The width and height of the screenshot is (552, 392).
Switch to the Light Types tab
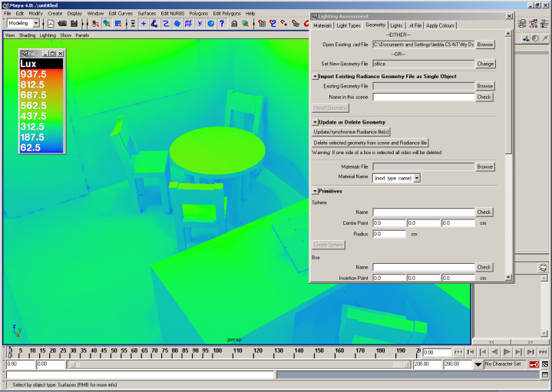(349, 25)
